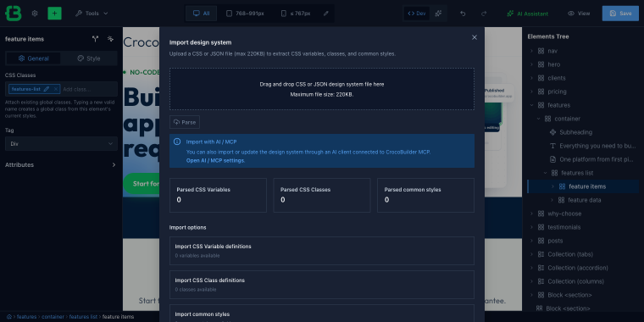
Task: Toggle Dev mode
Action: point(416,14)
